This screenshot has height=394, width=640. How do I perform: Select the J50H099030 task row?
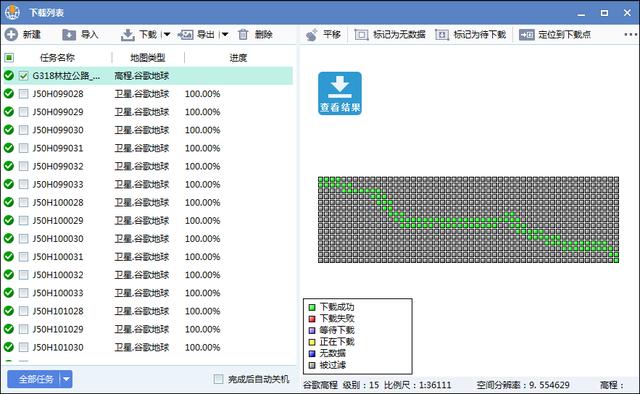148,130
